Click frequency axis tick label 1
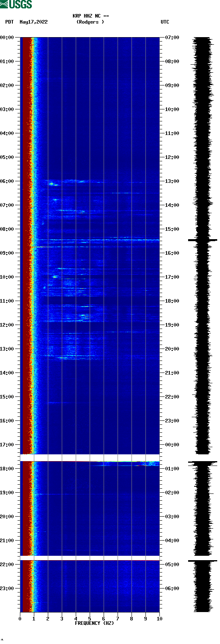This screenshot has width=220, height=644. click(x=34, y=619)
